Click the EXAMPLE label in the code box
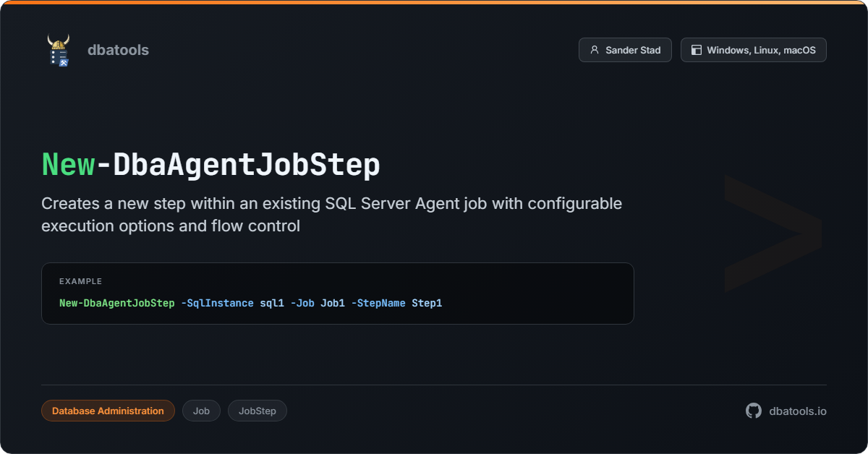The width and height of the screenshot is (868, 454). pyautogui.click(x=80, y=281)
